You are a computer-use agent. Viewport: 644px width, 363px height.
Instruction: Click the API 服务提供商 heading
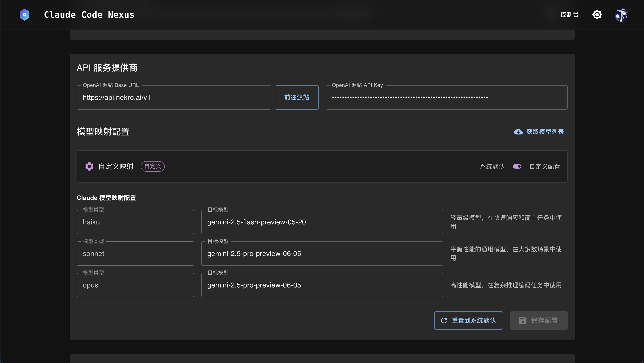(107, 68)
